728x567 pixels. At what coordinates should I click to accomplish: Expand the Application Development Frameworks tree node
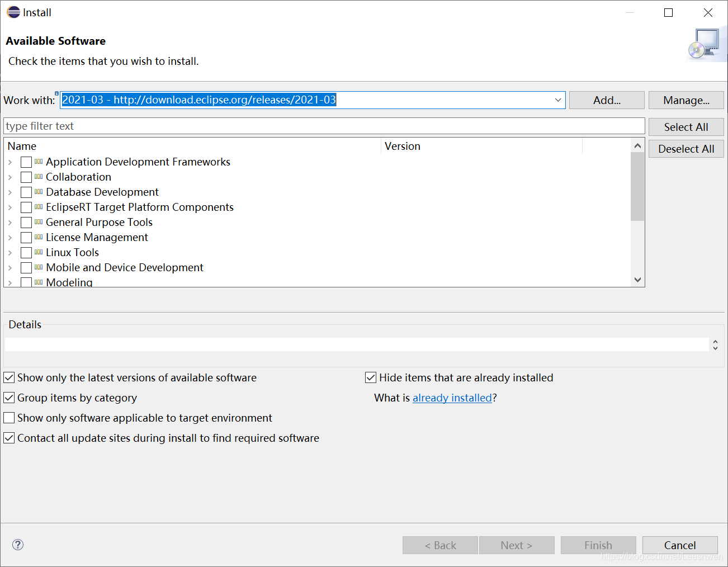tap(10, 162)
